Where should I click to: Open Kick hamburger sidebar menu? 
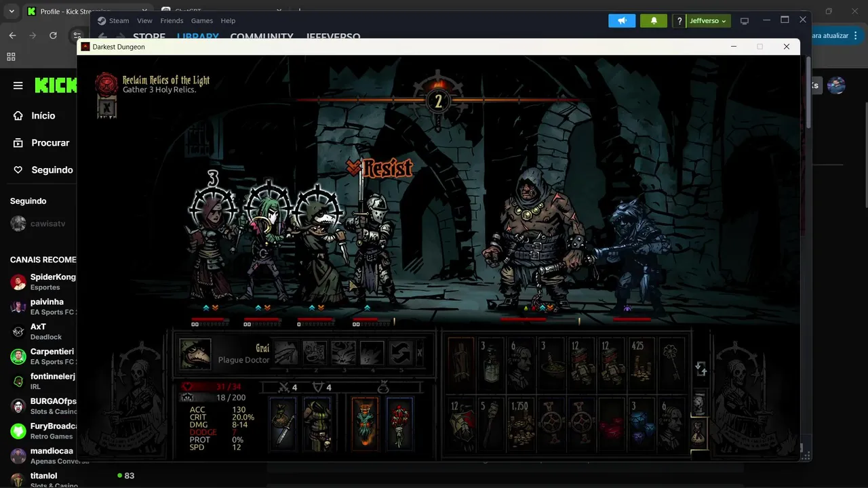click(x=18, y=85)
